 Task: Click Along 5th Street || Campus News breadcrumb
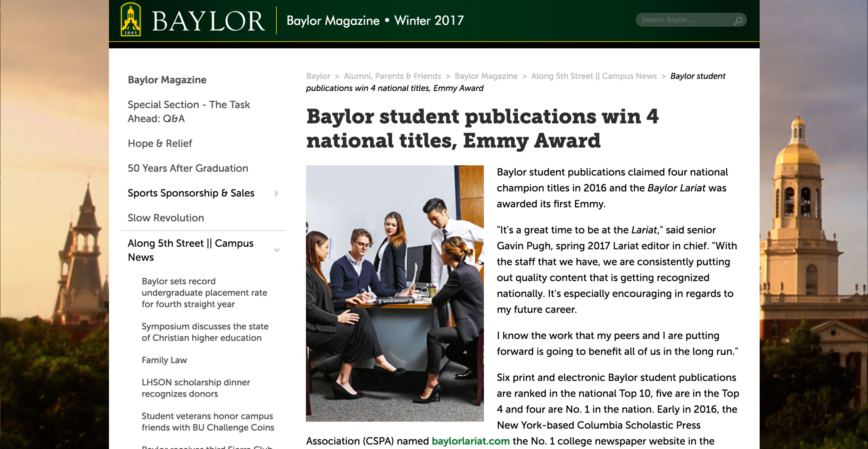coord(594,76)
